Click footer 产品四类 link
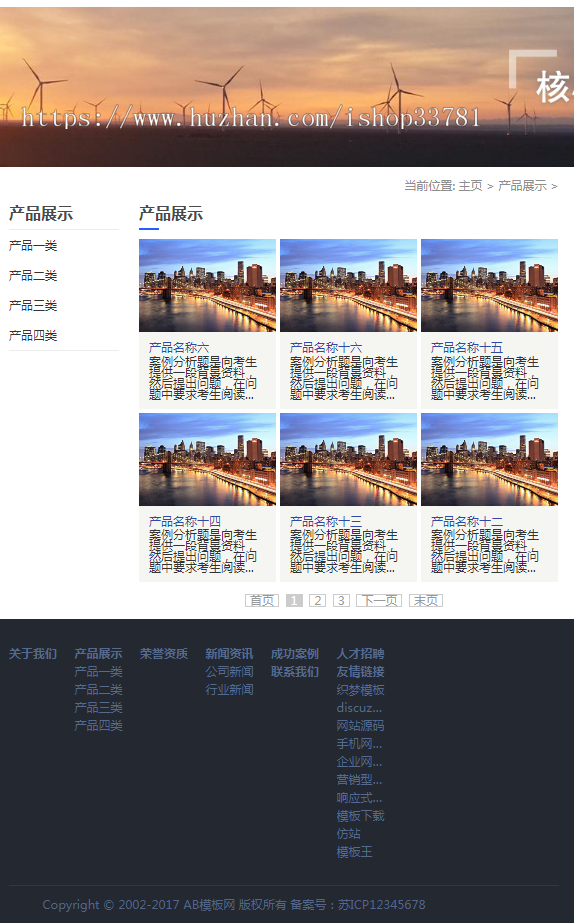Screen dimensions: 574x924 click(x=98, y=726)
